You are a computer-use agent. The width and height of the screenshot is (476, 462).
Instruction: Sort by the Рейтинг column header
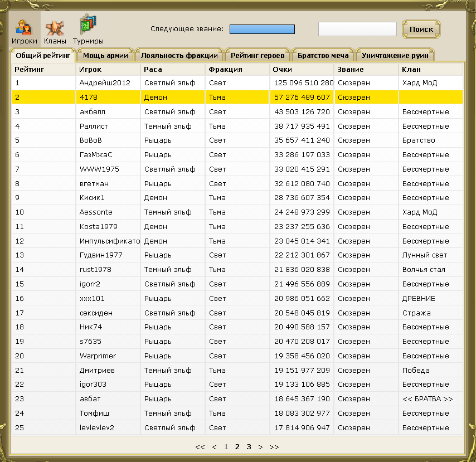(43, 70)
